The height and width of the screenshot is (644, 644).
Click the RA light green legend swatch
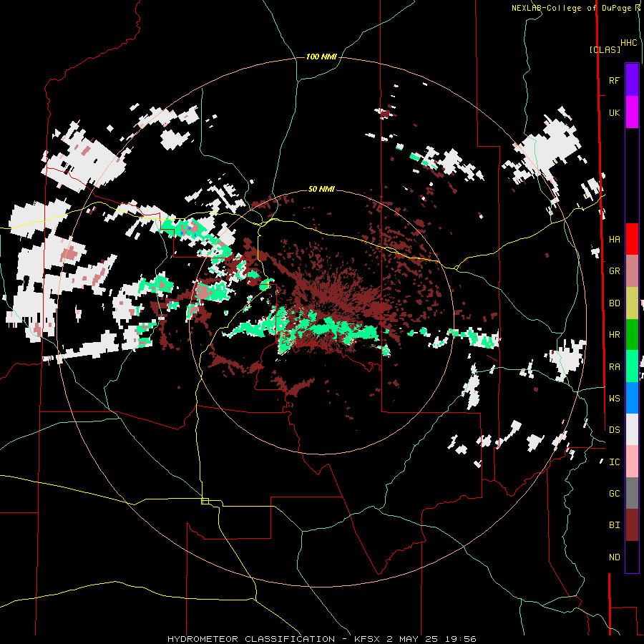[632, 366]
